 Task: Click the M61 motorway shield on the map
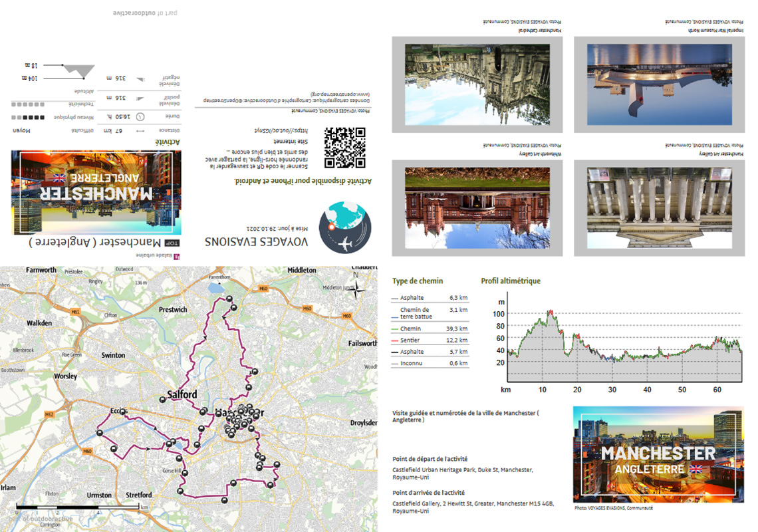pyautogui.click(x=75, y=312)
